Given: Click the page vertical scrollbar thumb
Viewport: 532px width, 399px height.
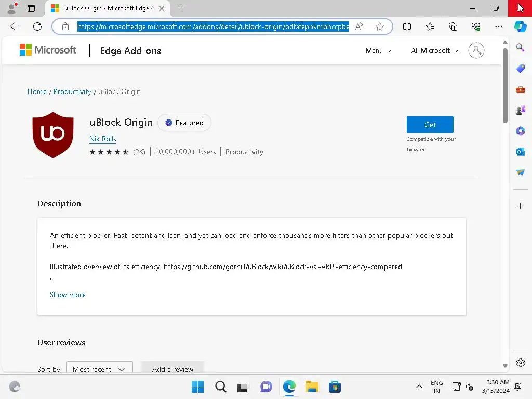Looking at the screenshot, I should [x=505, y=85].
